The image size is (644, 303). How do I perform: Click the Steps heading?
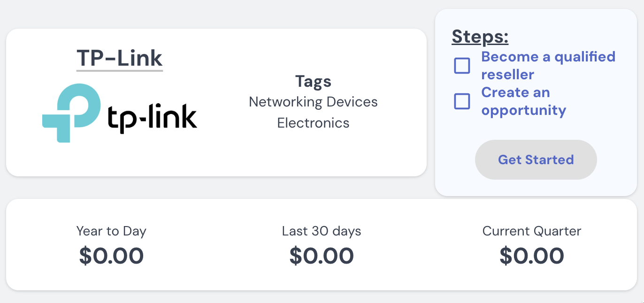coord(480,37)
